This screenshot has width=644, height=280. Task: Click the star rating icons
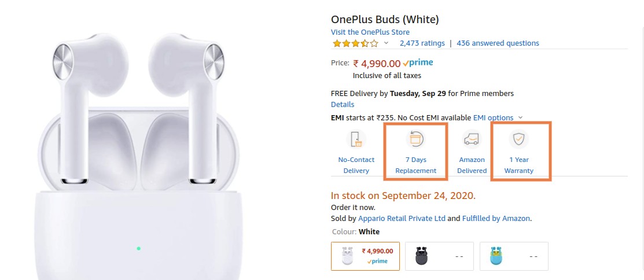[355, 43]
